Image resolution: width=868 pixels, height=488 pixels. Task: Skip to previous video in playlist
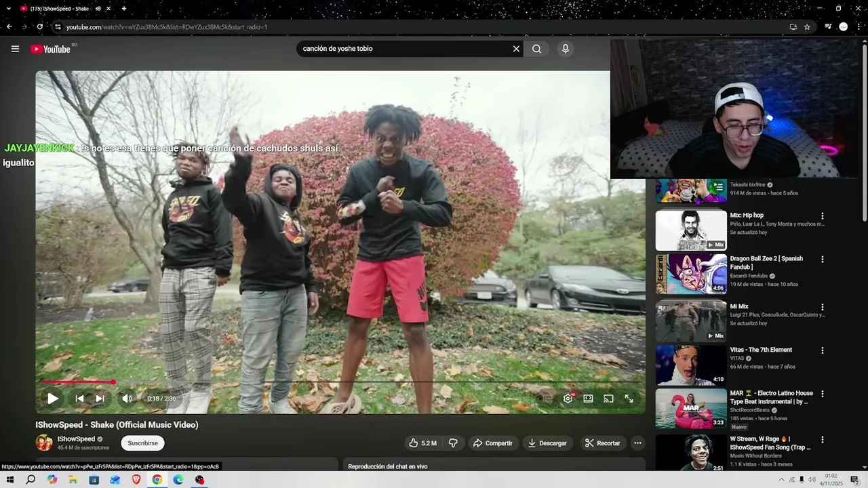(79, 399)
